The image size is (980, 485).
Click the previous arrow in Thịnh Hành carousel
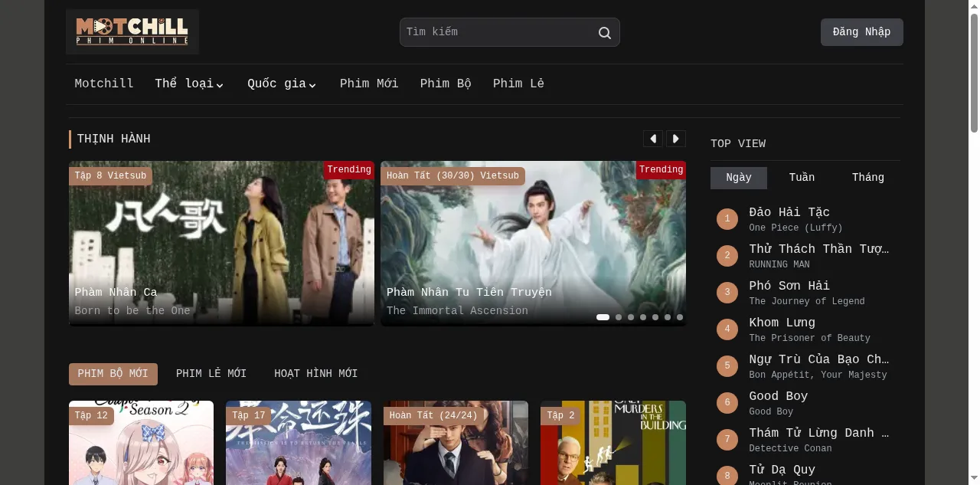653,139
